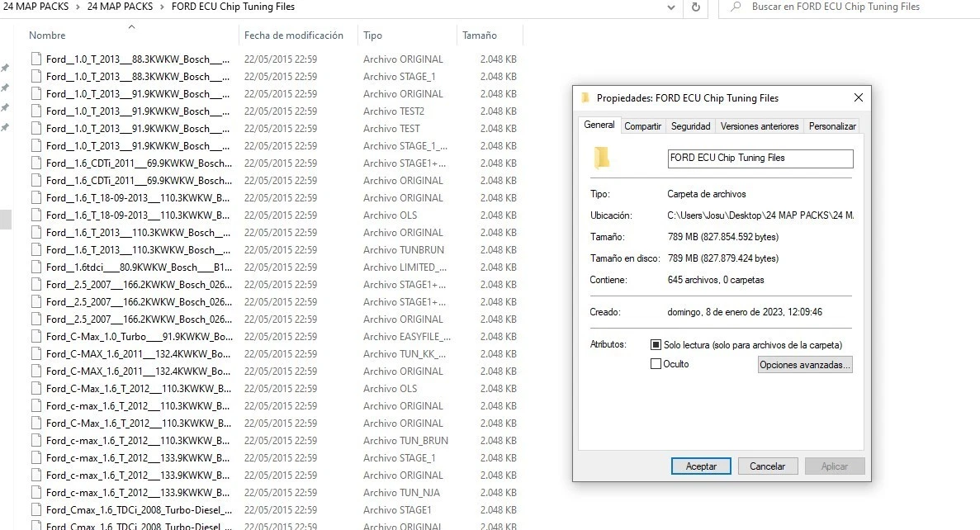
Task: Sort by Tamaño column header
Action: pos(480,35)
